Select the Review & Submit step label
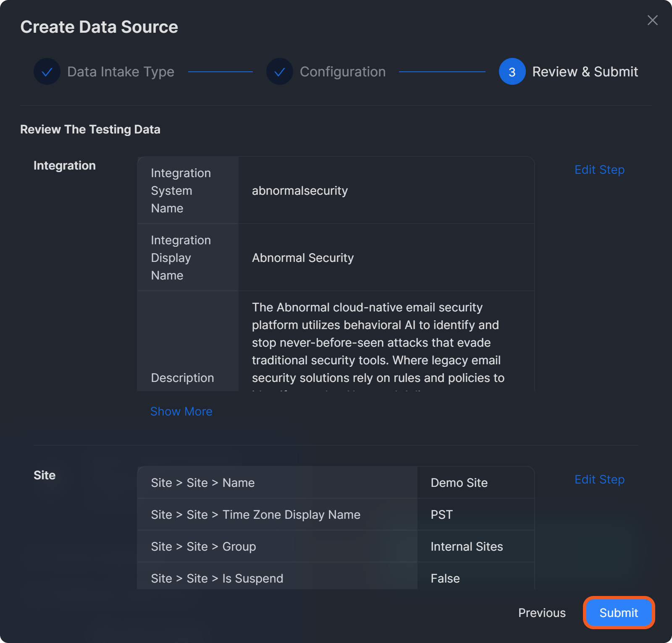The height and width of the screenshot is (643, 672). click(x=585, y=72)
